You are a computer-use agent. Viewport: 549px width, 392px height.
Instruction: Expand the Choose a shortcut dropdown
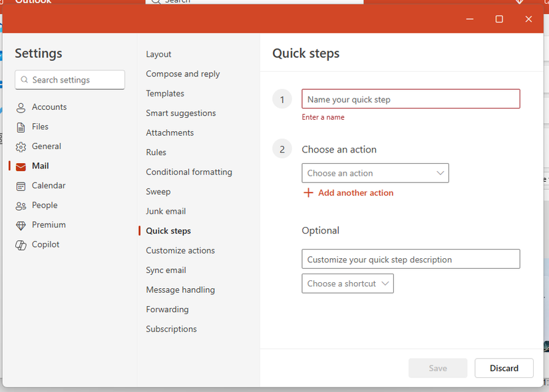pyautogui.click(x=347, y=284)
